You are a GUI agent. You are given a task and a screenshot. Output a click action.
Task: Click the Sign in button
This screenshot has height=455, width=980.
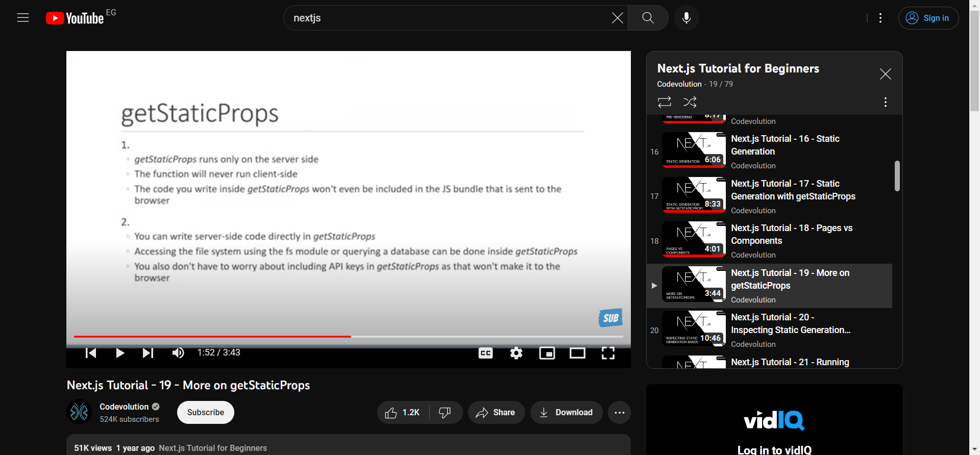tap(928, 18)
